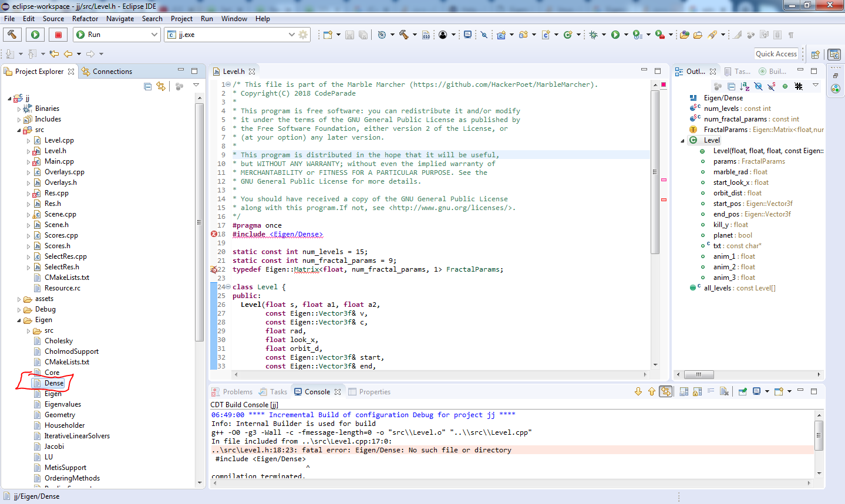Image resolution: width=845 pixels, height=504 pixels.
Task: Click the New C++ Class icon
Action: [567, 35]
